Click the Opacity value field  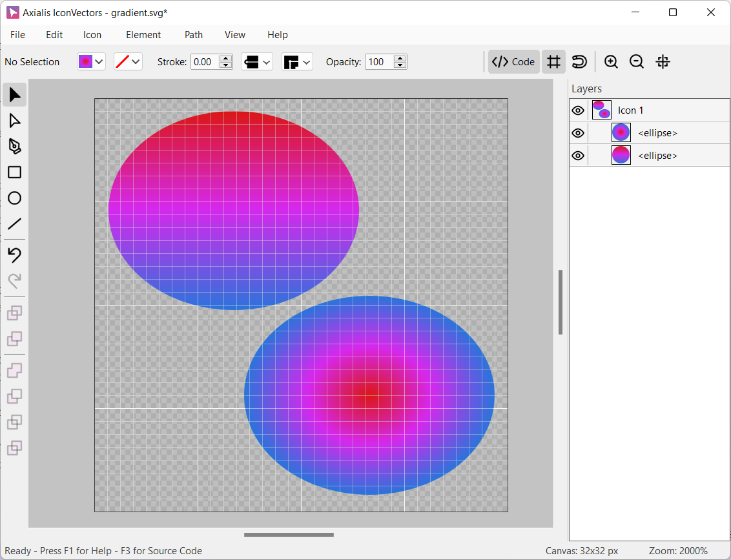point(379,62)
